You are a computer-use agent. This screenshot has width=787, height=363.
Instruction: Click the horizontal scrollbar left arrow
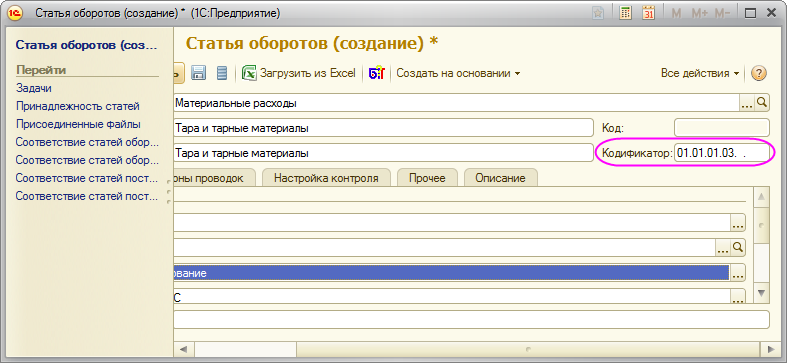tap(183, 348)
